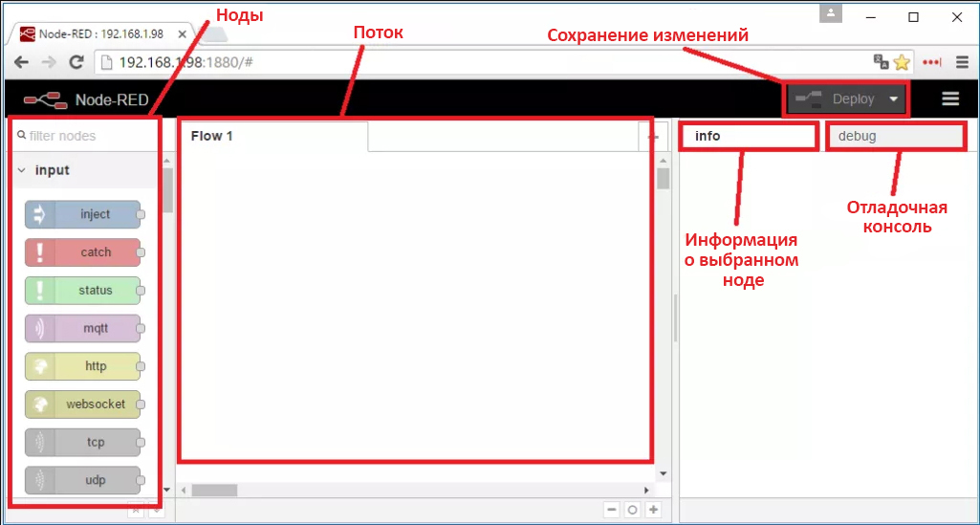Zoom out the canvas with minus button
Screen dimensions: 980x525
(611, 510)
